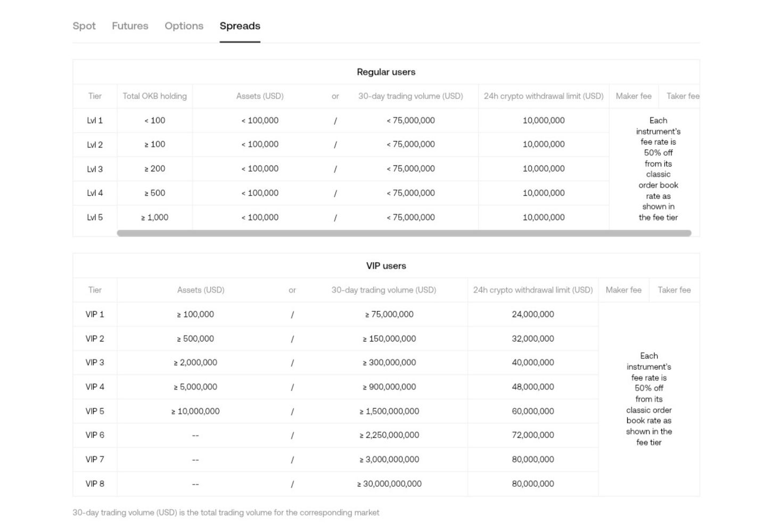Click the 72,000,000 withdrawal limit cell
This screenshot has height=532, width=772.
coord(533,435)
